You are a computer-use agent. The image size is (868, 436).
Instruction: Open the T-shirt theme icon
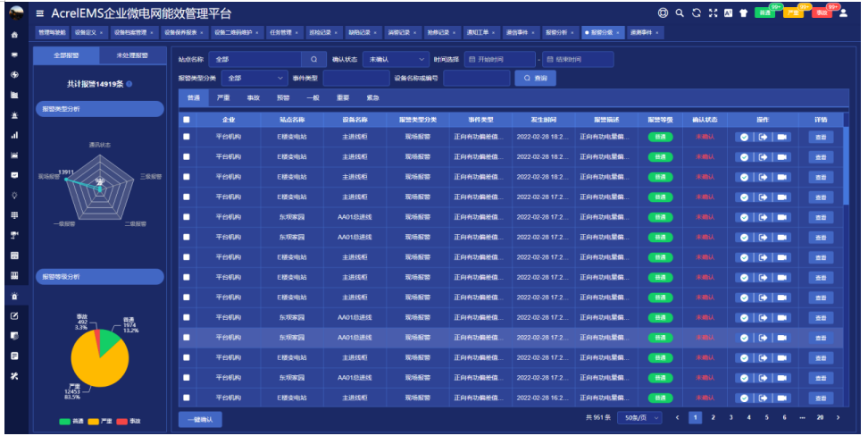click(744, 13)
